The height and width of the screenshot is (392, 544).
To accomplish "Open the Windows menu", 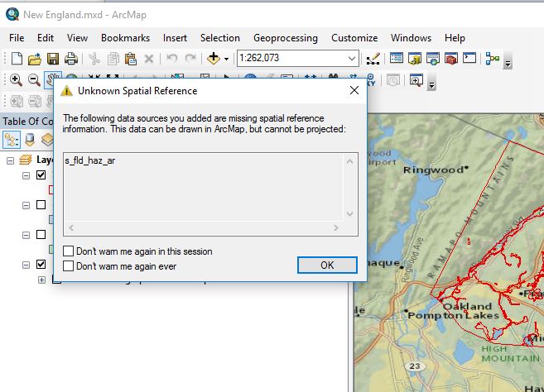I will 412,38.
